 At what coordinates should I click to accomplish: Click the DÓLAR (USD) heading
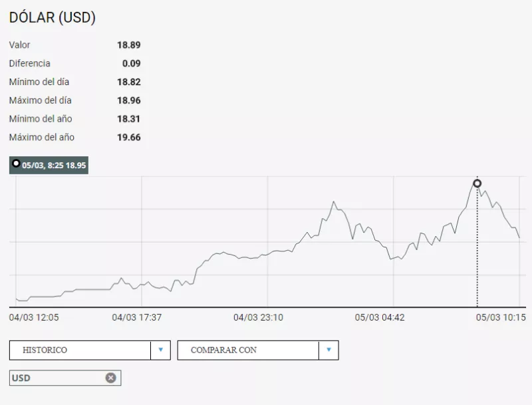[53, 18]
